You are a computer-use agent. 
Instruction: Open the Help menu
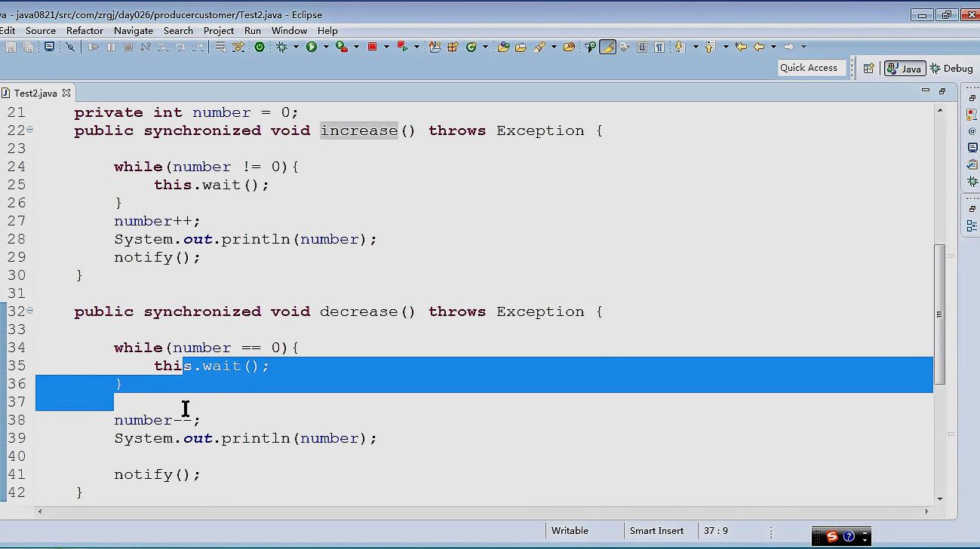(x=327, y=30)
